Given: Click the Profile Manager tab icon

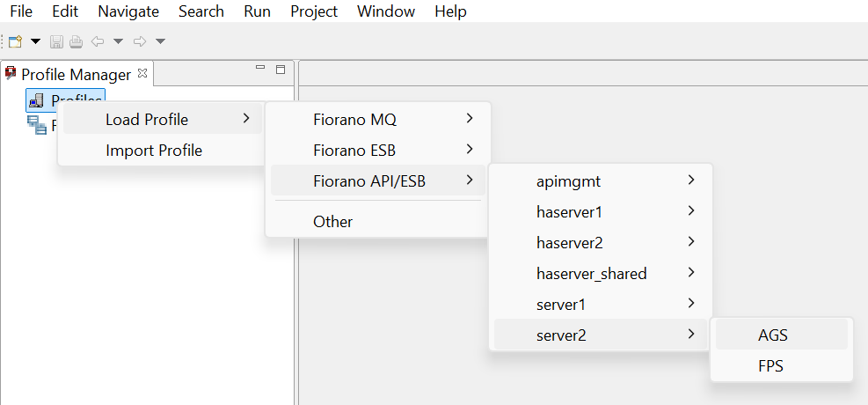Looking at the screenshot, I should (x=11, y=73).
